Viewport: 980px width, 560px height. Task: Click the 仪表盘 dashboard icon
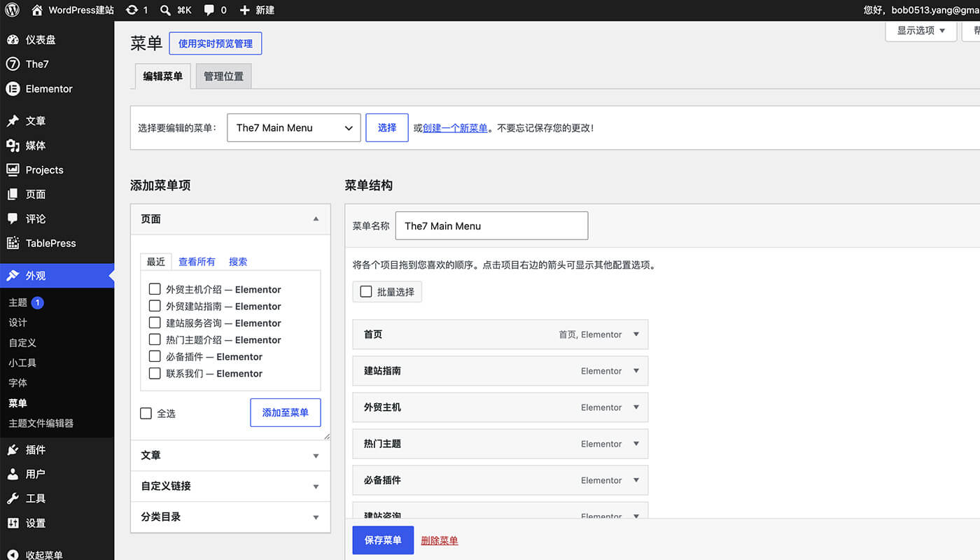[x=13, y=40]
